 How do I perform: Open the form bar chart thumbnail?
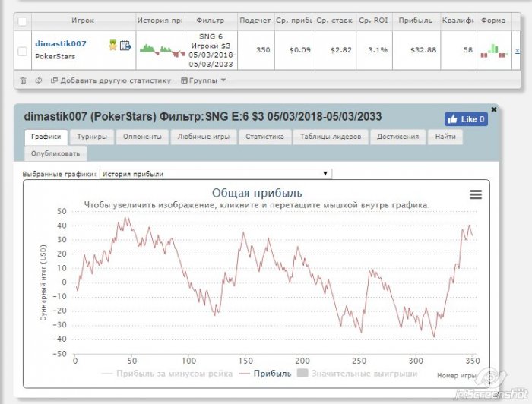tap(494, 51)
